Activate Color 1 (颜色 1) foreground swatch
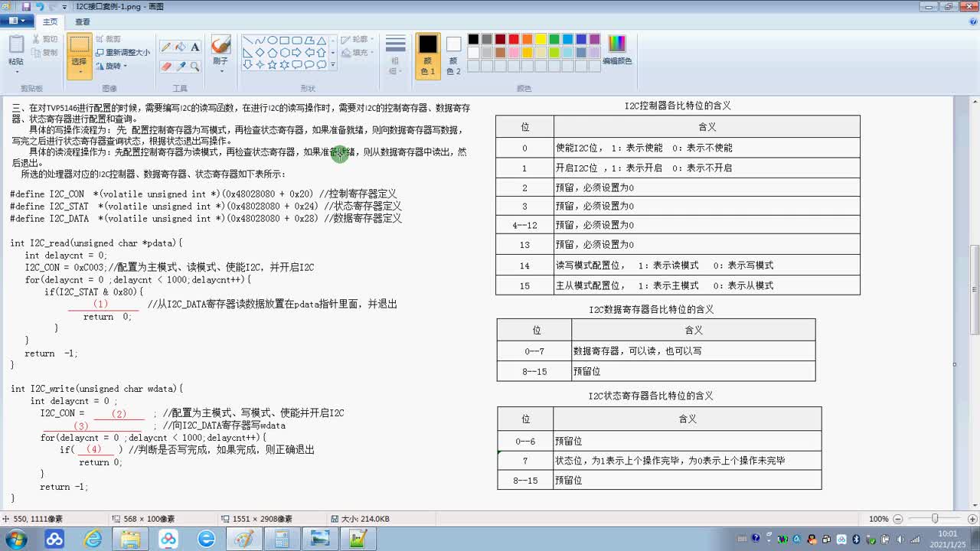980x551 pixels. pos(428,55)
